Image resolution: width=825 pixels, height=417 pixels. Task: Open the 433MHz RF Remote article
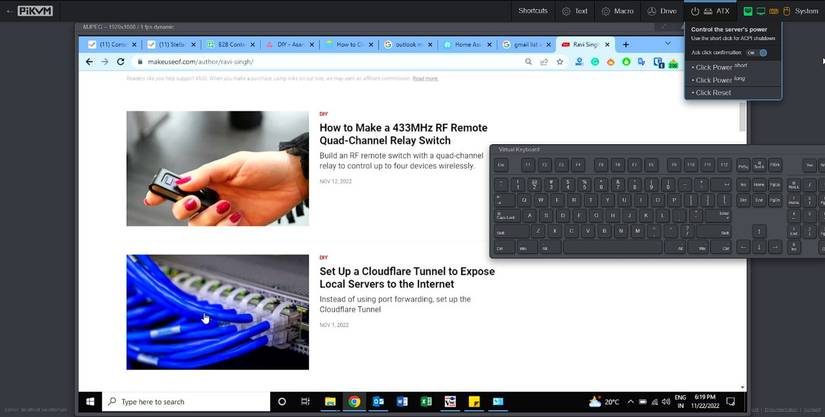pos(403,134)
